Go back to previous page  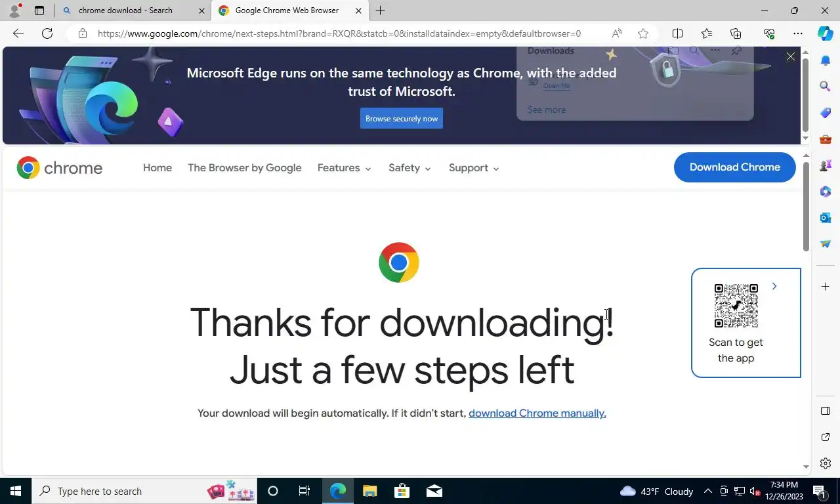pos(18,33)
